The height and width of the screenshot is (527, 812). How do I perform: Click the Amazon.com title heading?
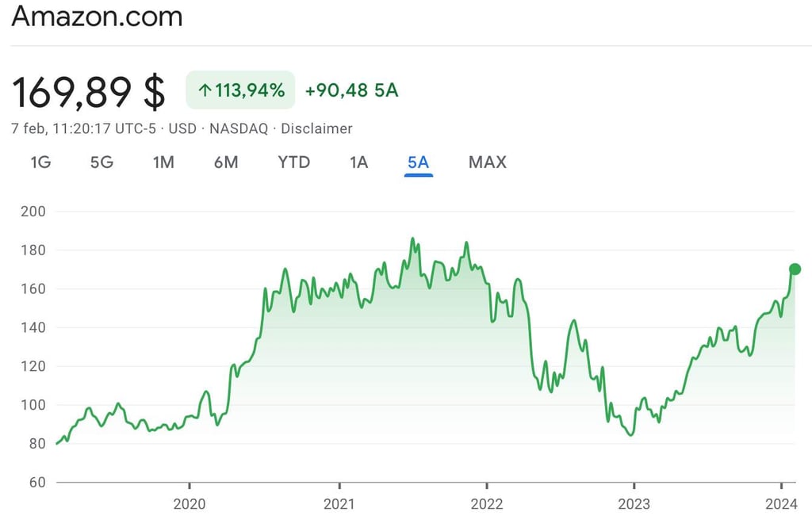click(x=96, y=17)
